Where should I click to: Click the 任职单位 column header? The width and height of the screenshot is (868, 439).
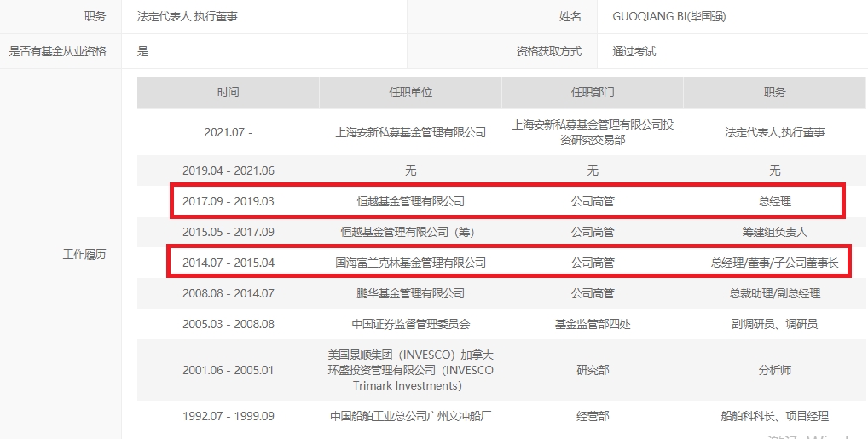pos(410,92)
